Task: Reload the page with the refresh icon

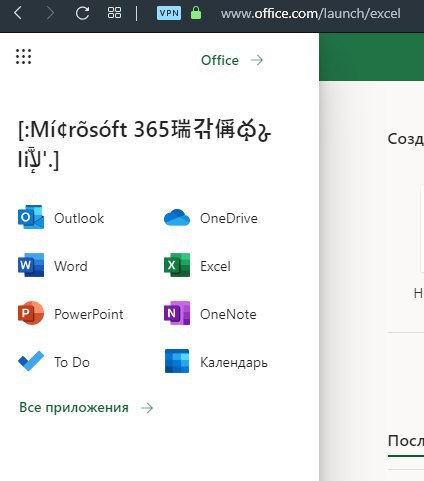Action: click(82, 13)
